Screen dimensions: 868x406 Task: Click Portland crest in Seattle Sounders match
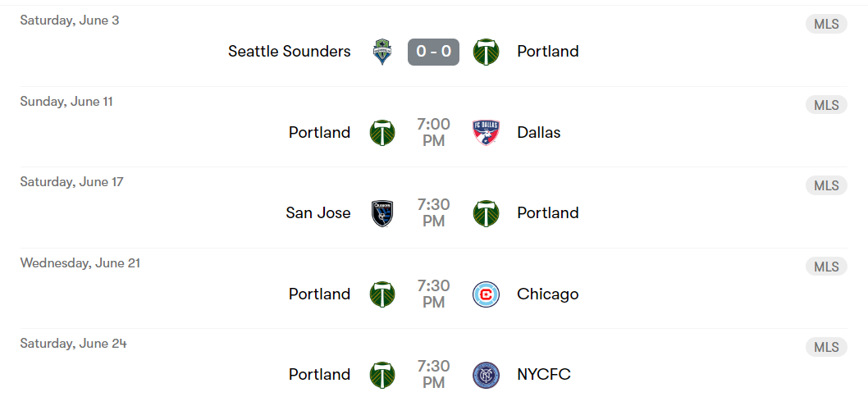(487, 52)
